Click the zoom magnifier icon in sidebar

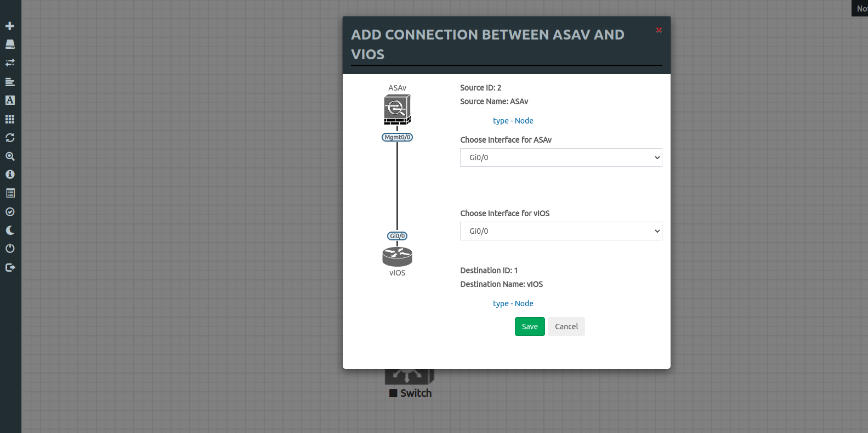coord(10,156)
